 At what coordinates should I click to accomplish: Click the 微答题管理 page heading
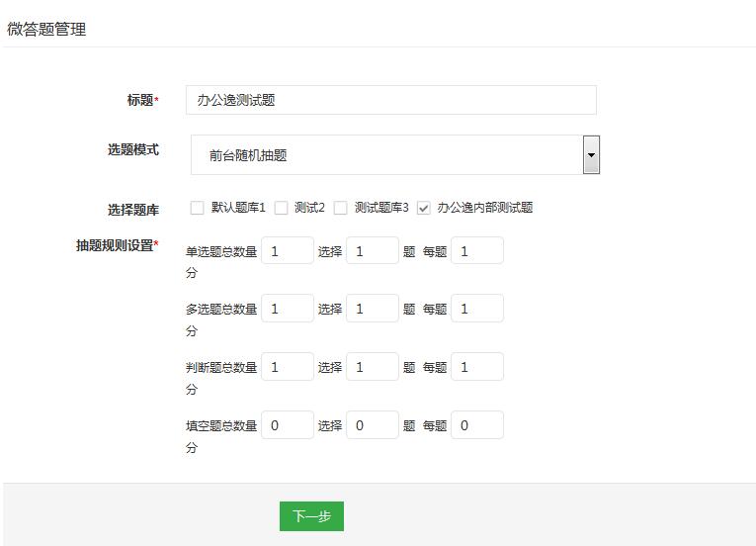point(46,29)
